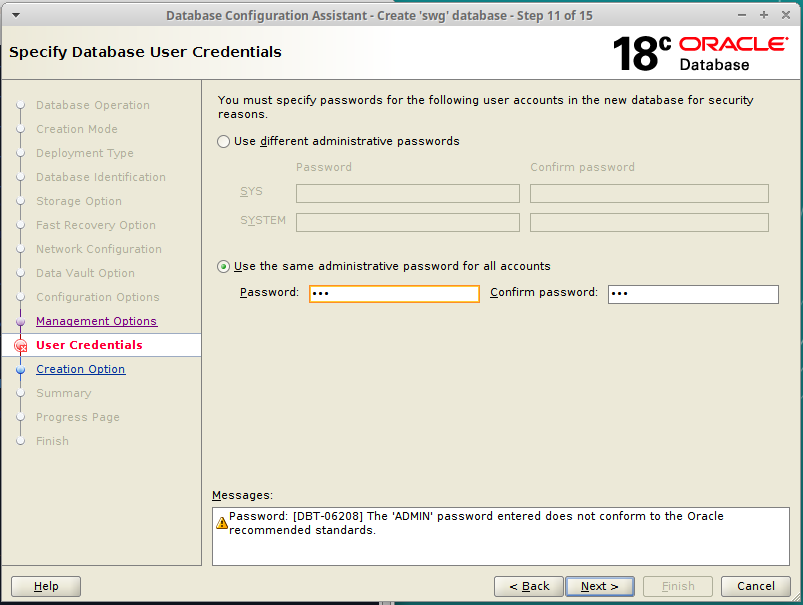Click the disabled Finish button
The width and height of the screenshot is (803, 605).
coord(678,586)
